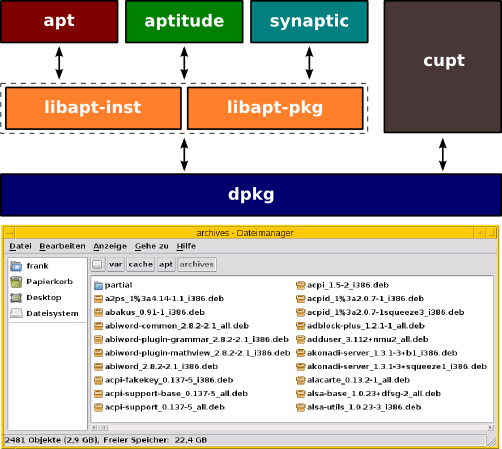Viewport: 502px width, 449px height.
Task: Go to var in the path bar
Action: pyautogui.click(x=116, y=265)
